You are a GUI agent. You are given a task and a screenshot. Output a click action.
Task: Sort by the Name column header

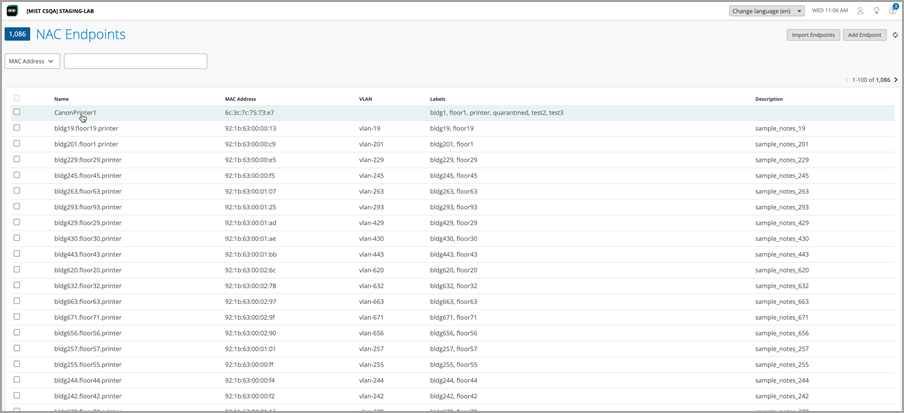coord(61,99)
